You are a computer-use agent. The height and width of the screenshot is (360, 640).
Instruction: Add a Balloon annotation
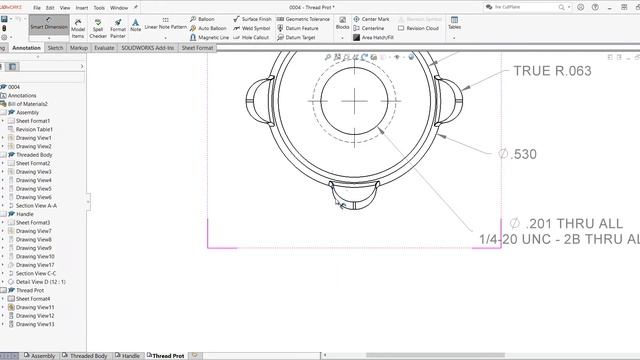[x=202, y=19]
